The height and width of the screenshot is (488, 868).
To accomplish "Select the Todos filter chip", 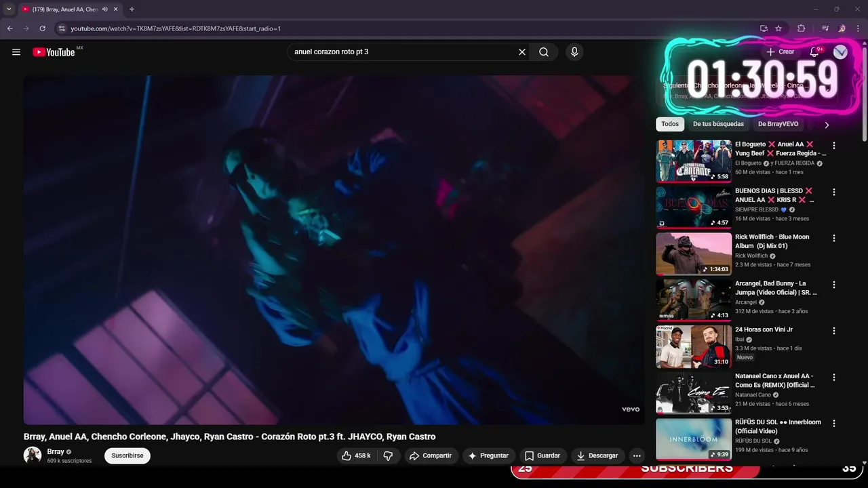I will [x=670, y=124].
